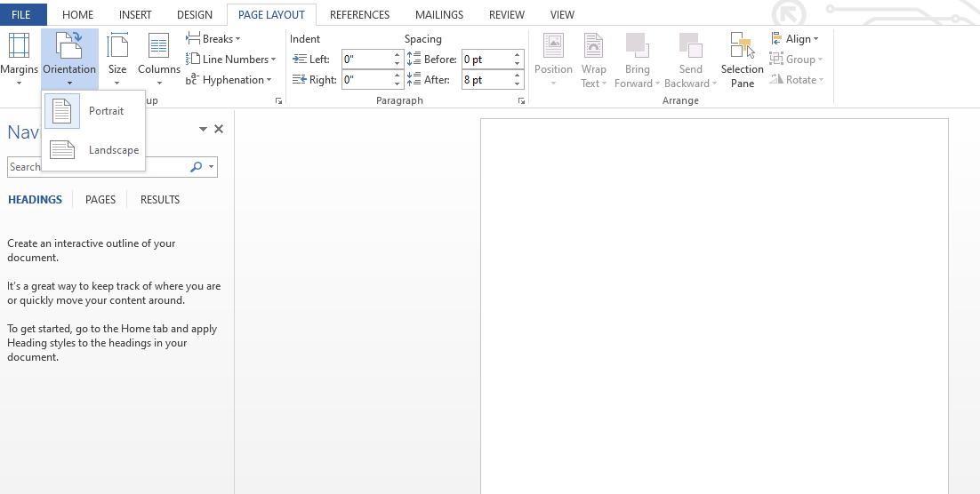
Task: Switch to the REVIEW tab
Action: (507, 14)
